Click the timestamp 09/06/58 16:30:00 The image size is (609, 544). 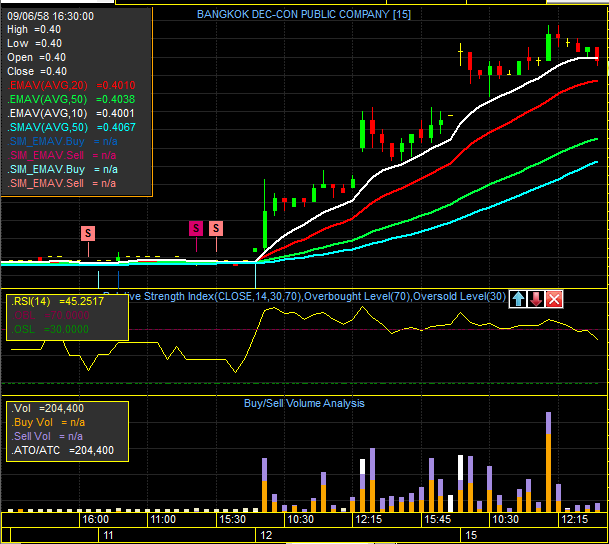50,16
